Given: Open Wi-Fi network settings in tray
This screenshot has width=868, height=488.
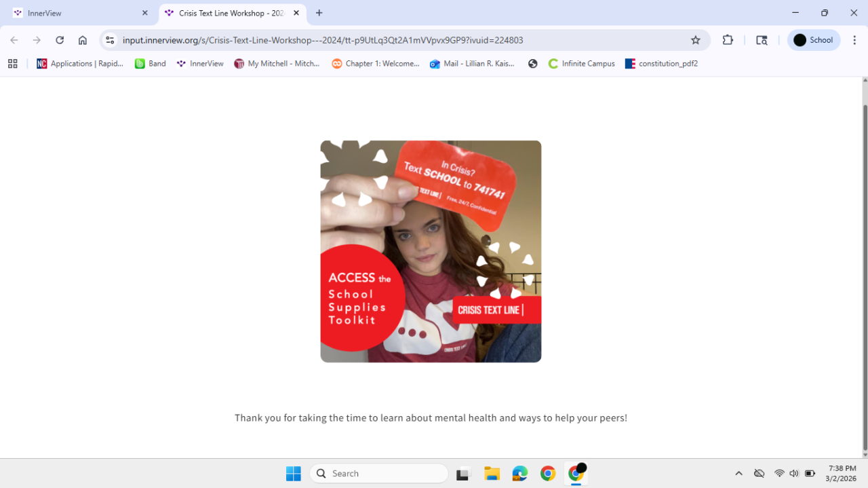Looking at the screenshot, I should click(x=779, y=474).
